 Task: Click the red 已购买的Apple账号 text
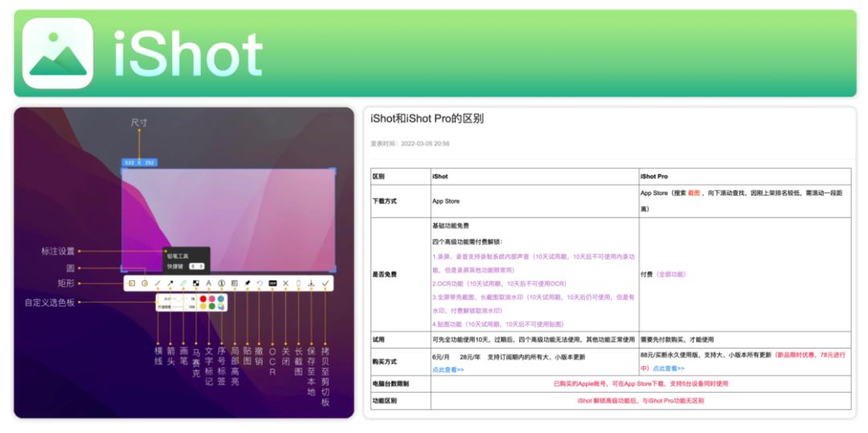(641, 383)
